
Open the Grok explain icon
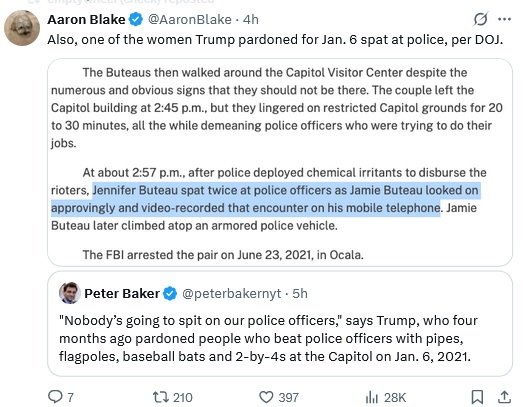(x=481, y=19)
